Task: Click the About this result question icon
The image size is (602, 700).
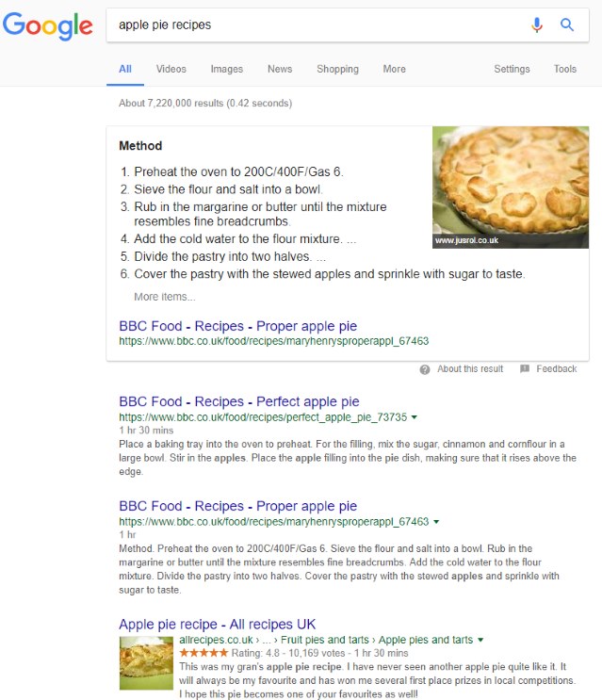Action: point(424,369)
